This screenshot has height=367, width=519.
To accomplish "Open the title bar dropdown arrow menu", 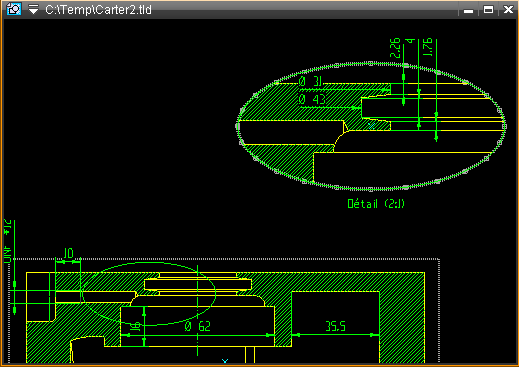I will coord(33,9).
